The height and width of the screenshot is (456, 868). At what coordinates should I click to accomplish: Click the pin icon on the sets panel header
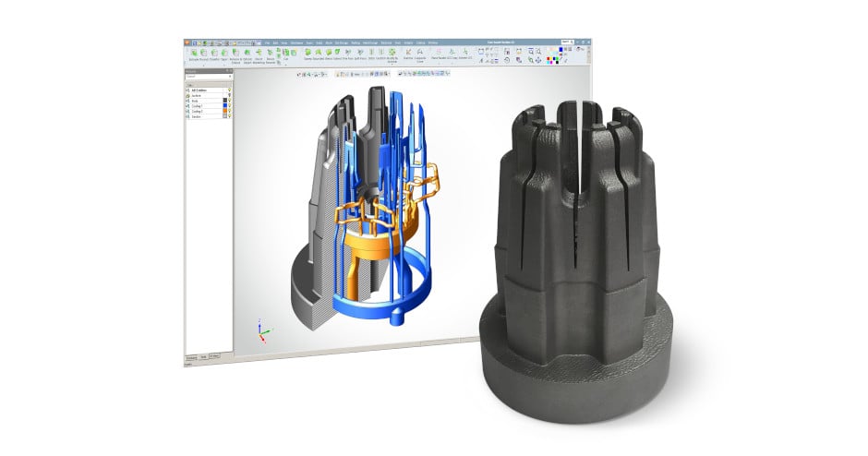[x=229, y=70]
